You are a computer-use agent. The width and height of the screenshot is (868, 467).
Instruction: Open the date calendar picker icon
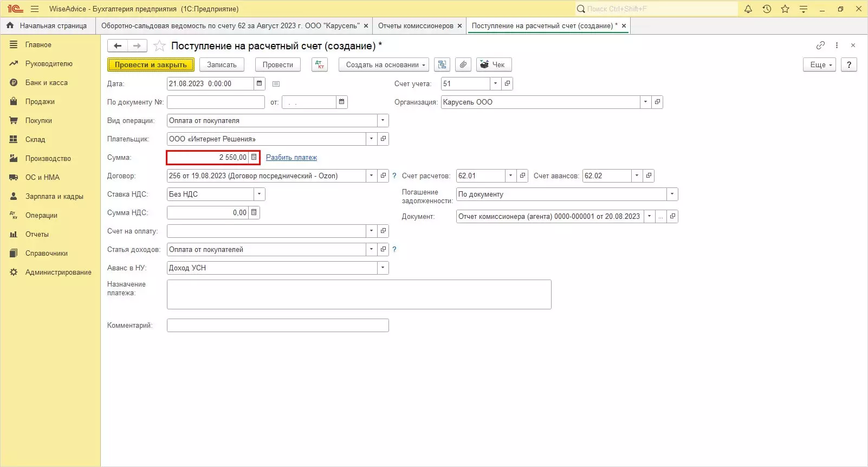(260, 83)
